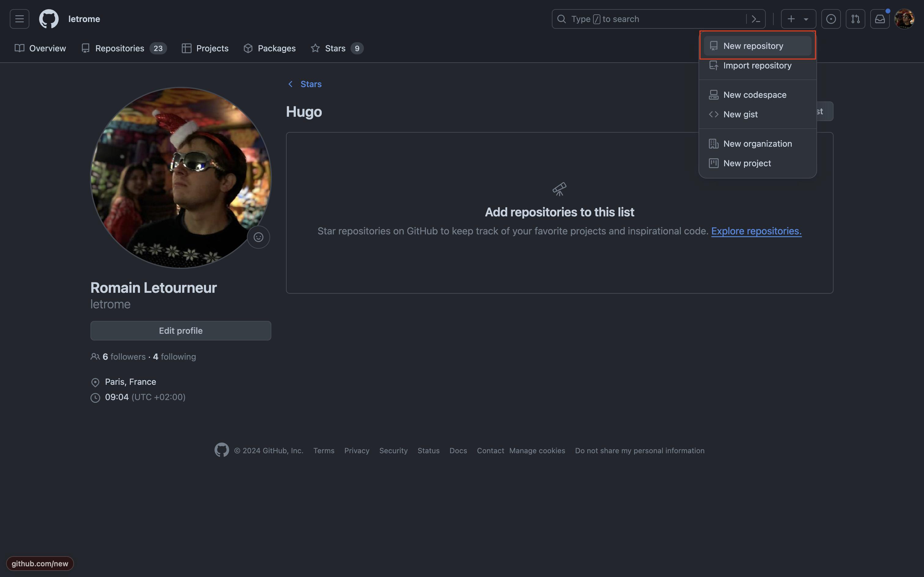Click the New codespace icon
The image size is (924, 577).
point(713,94)
